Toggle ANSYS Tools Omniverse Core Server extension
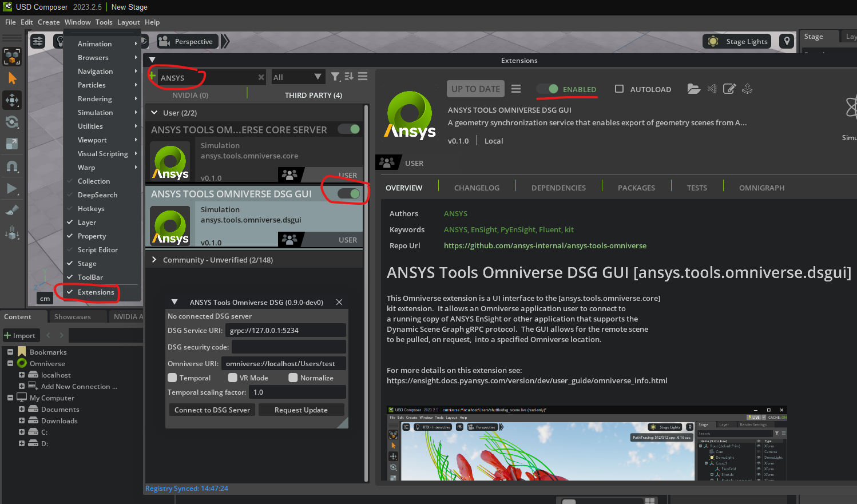Screen dimensions: 857x504 [x=348, y=129]
